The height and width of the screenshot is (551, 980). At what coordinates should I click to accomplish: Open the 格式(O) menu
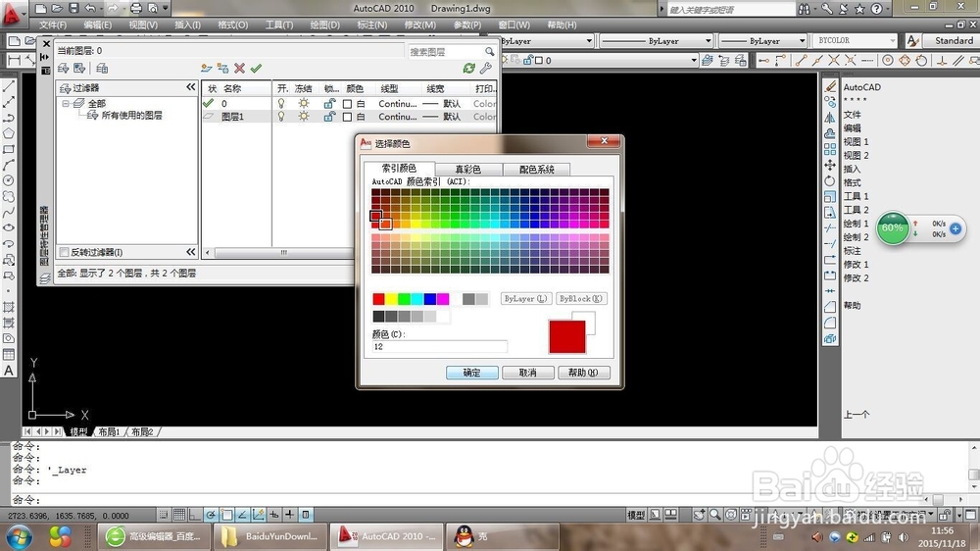(x=232, y=25)
